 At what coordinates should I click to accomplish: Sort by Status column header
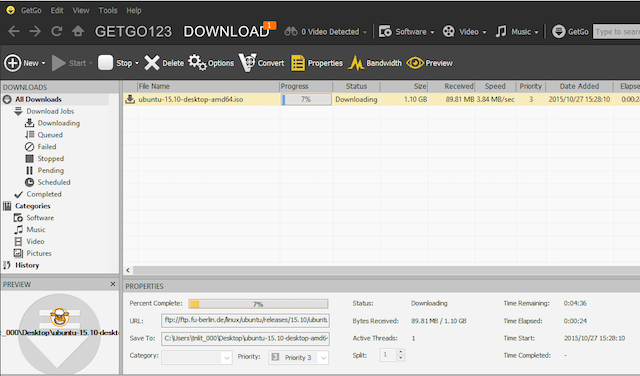pyautogui.click(x=356, y=86)
